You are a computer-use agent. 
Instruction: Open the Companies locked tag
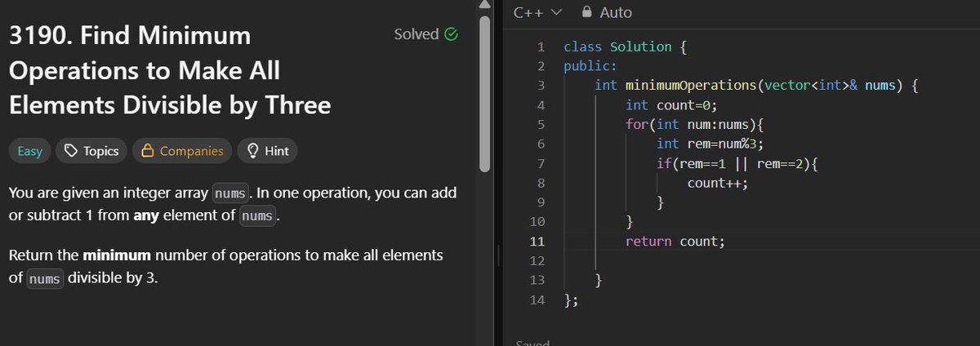tap(182, 151)
